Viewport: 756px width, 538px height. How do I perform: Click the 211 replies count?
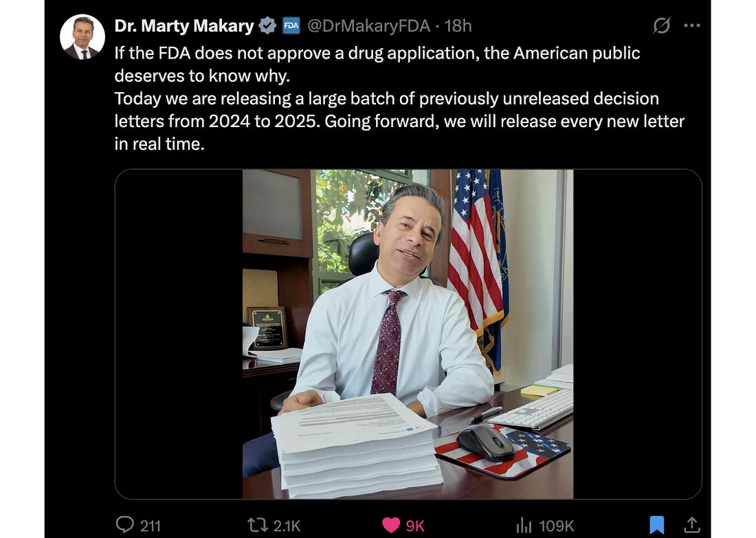pyautogui.click(x=151, y=526)
